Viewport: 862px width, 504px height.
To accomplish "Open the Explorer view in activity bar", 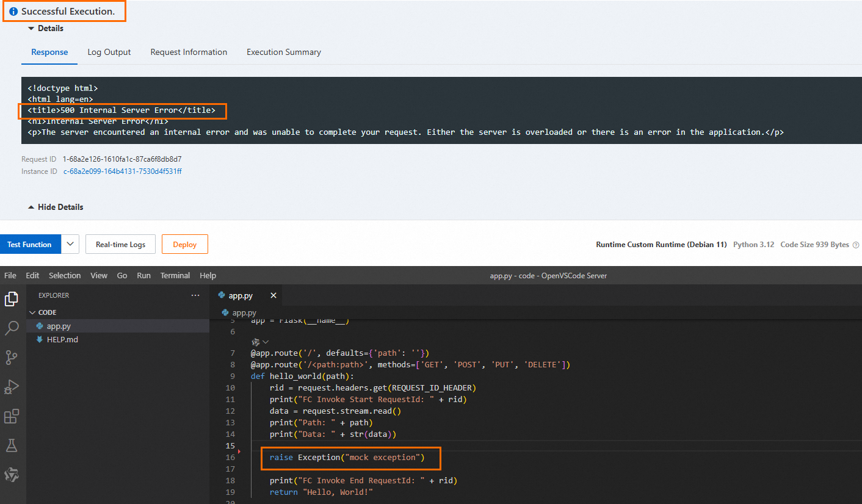I will (x=12, y=299).
